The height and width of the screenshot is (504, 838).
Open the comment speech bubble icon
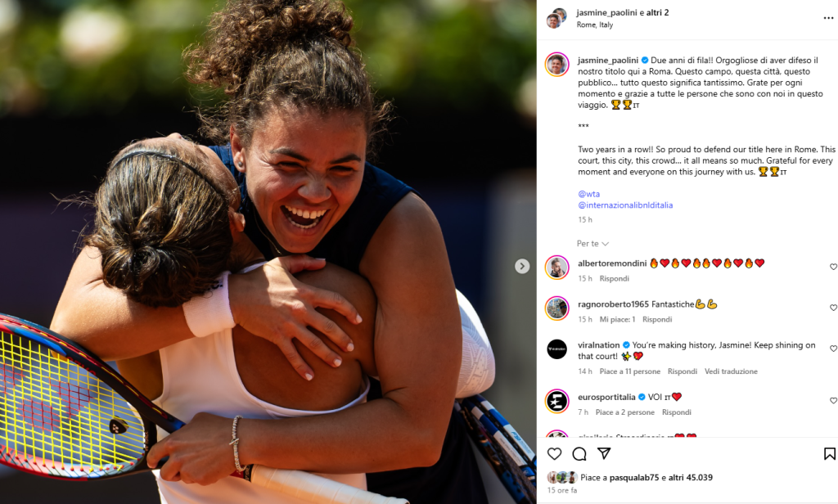coord(579,454)
